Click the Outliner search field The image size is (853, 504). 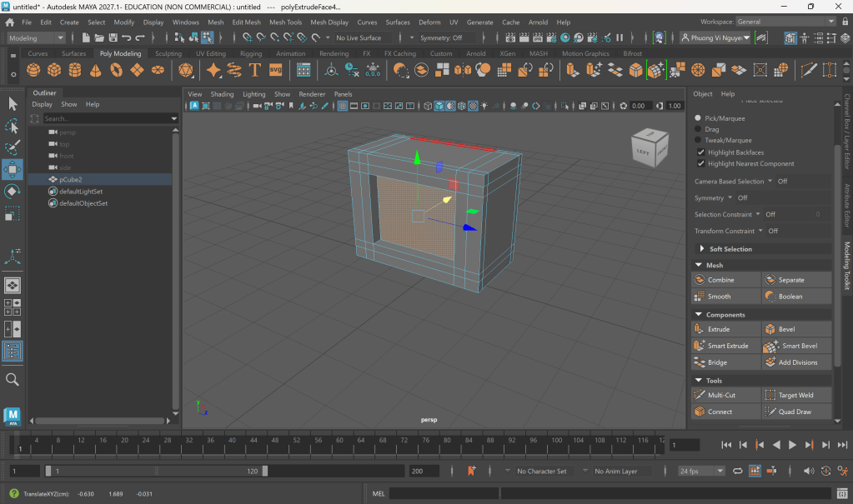coord(111,118)
